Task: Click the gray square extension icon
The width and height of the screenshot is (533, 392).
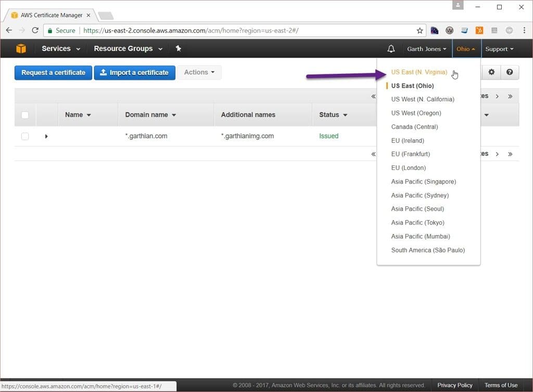Action: 494,31
